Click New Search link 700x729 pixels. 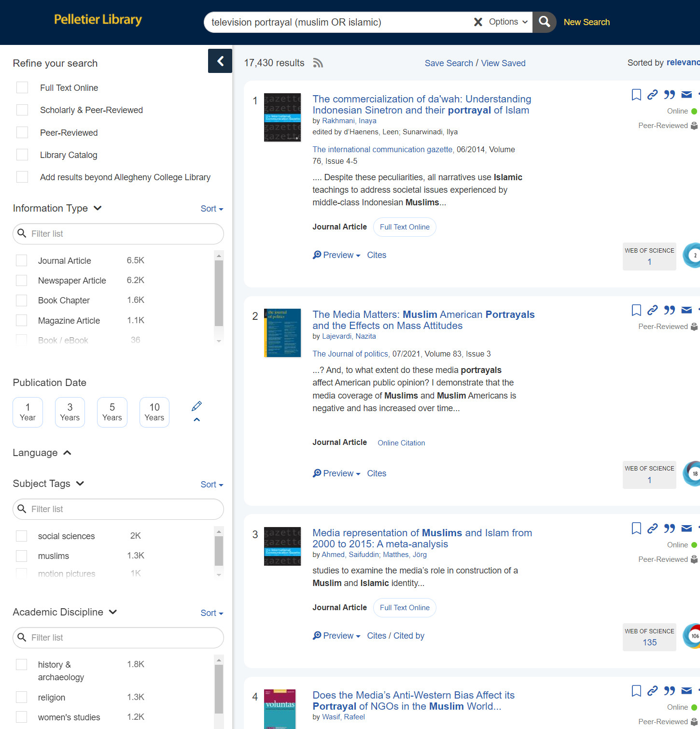click(x=587, y=22)
